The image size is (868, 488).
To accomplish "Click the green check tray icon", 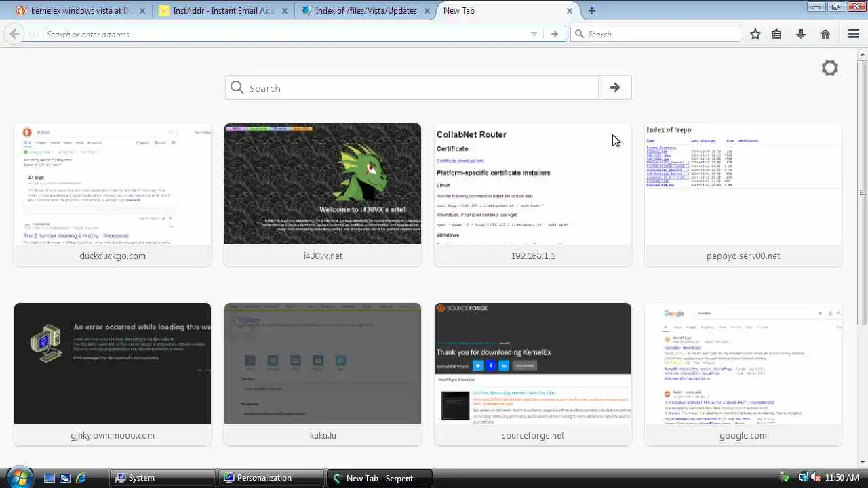I will 786,478.
